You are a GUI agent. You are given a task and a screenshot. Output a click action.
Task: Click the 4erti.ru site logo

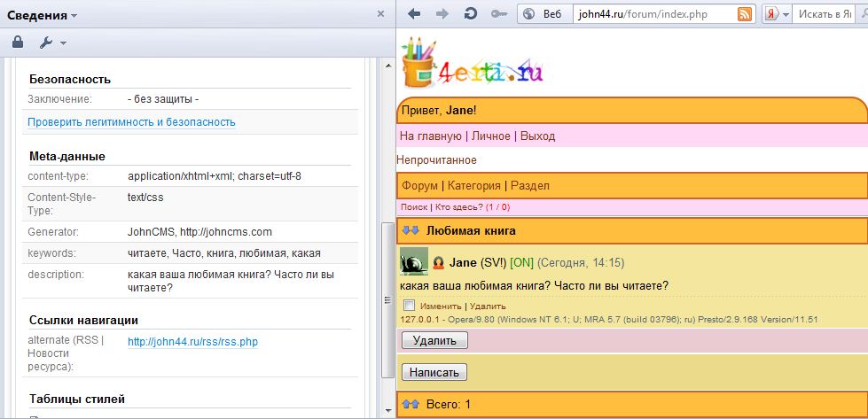coord(472,64)
